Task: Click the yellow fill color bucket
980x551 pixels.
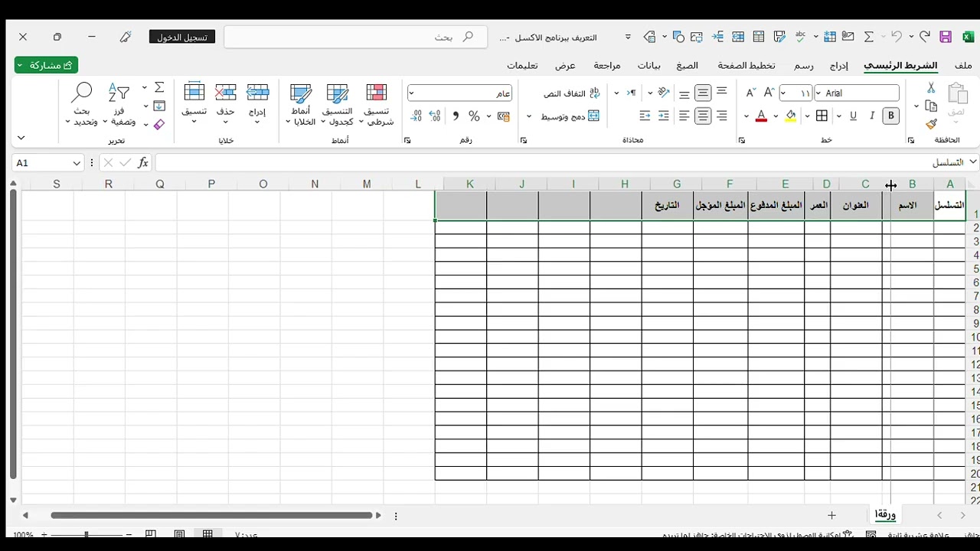Action: pos(791,116)
